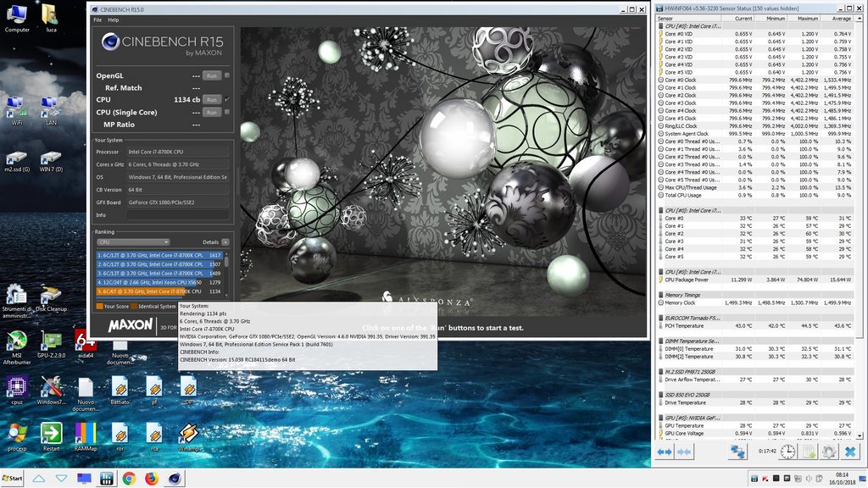This screenshot has height=488, width=868.
Task: Select the WIN 7 (D) drive shortcut
Action: pyautogui.click(x=51, y=162)
